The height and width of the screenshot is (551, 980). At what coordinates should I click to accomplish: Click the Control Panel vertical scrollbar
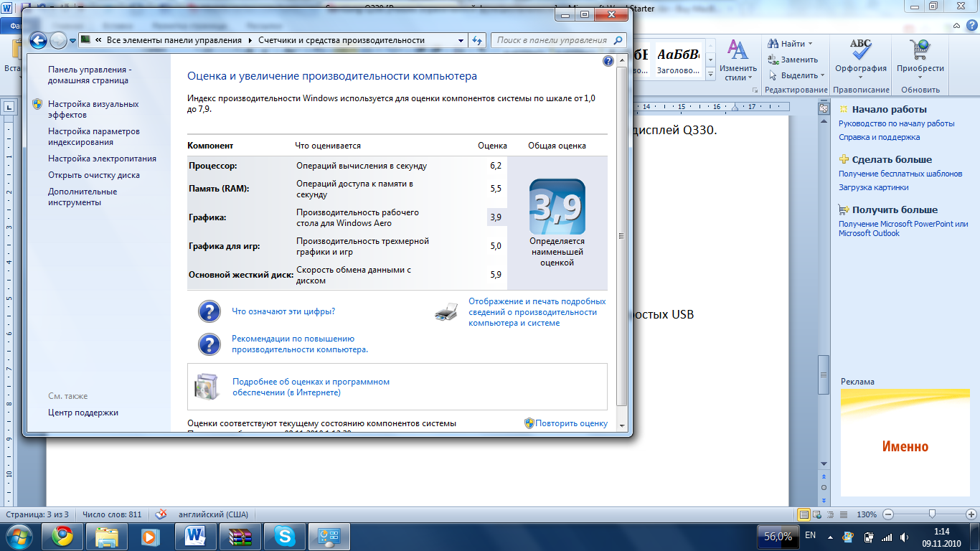point(622,235)
